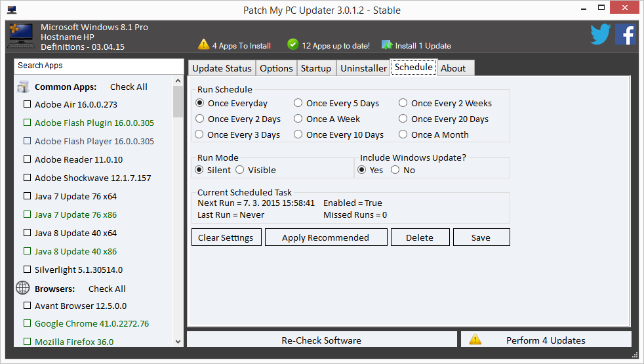The image size is (644, 364).
Task: Click the Install 1 Update icon
Action: (387, 45)
